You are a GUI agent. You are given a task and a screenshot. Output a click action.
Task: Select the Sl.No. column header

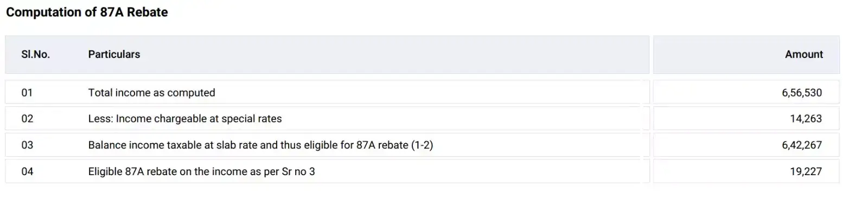point(35,54)
